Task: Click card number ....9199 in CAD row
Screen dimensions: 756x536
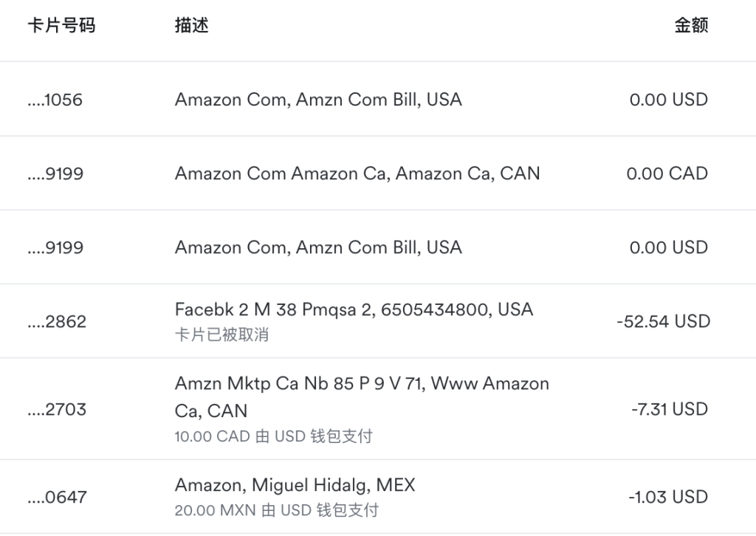Action: (55, 173)
